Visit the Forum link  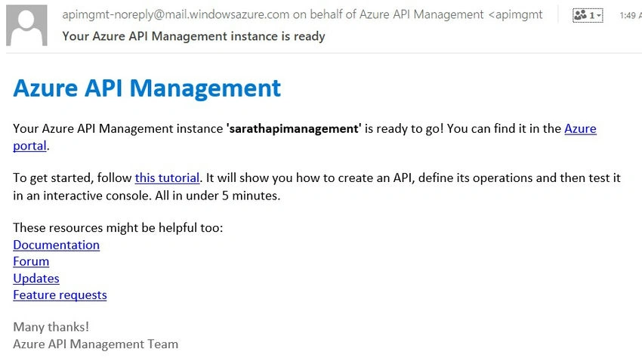coord(31,261)
